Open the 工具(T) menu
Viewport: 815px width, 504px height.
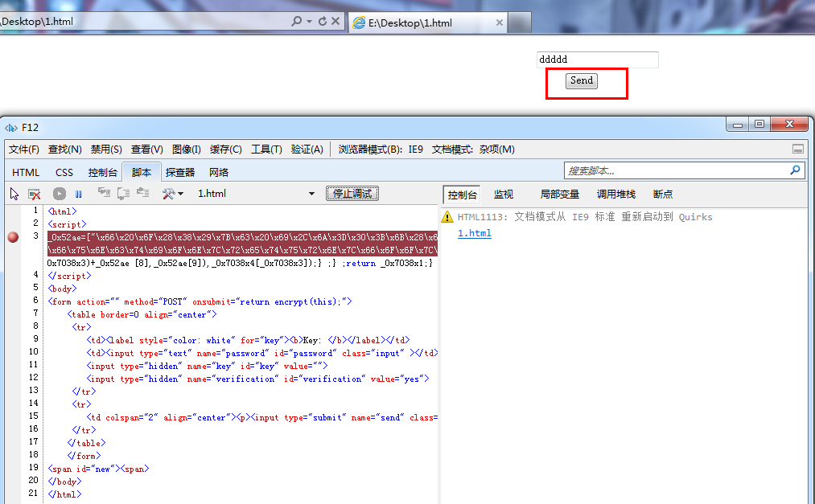266,150
